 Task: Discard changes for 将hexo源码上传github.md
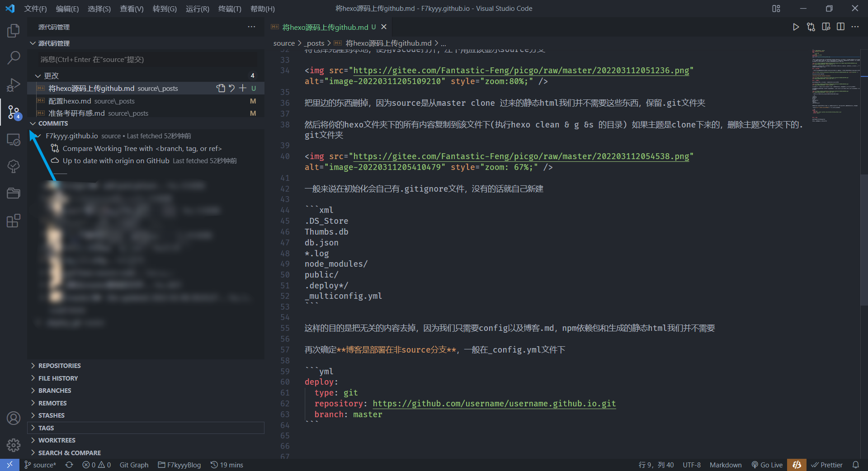(231, 88)
